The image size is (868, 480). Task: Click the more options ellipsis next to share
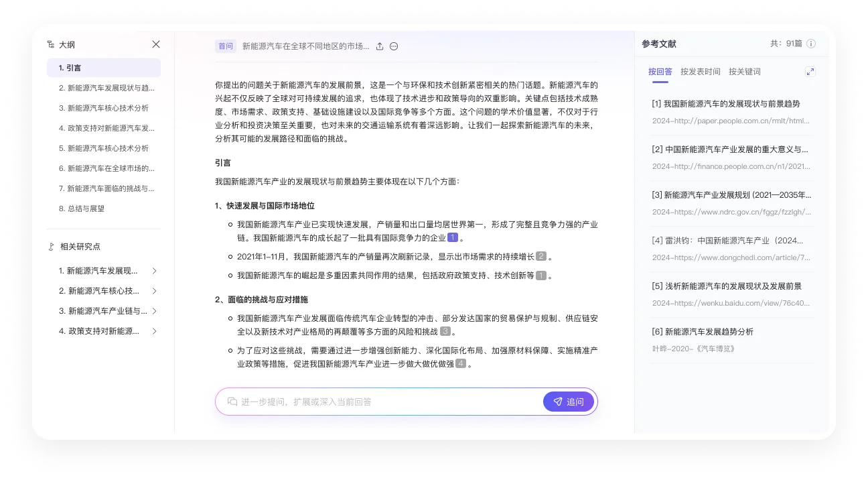click(x=394, y=46)
